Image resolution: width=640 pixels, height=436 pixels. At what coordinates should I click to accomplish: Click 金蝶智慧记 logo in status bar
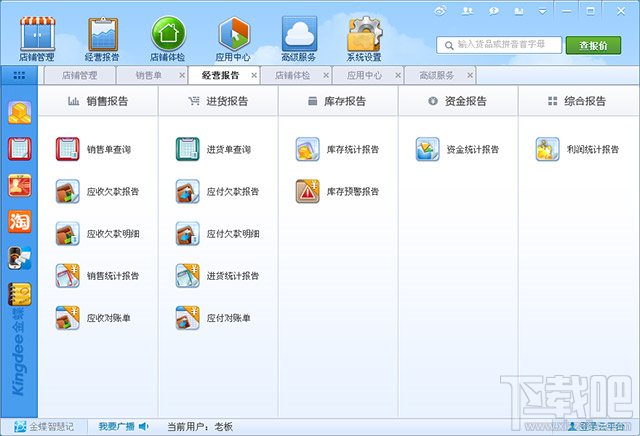click(x=44, y=427)
